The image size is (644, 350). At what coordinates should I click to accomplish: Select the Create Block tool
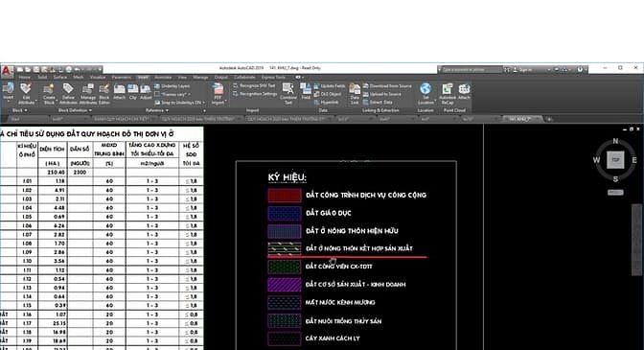49,94
